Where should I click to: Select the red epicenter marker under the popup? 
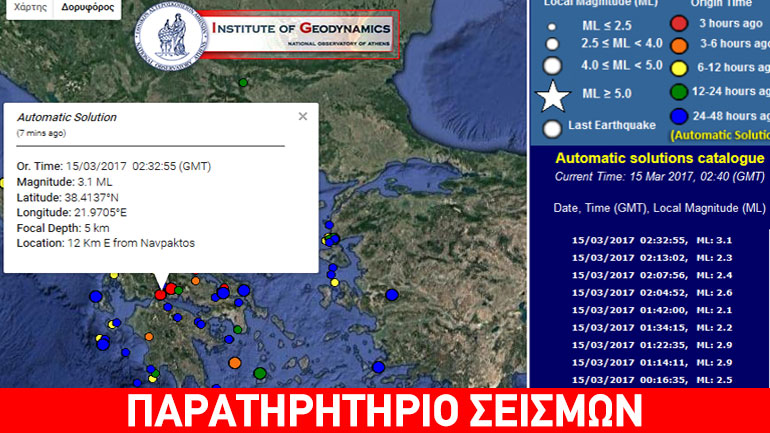160,295
